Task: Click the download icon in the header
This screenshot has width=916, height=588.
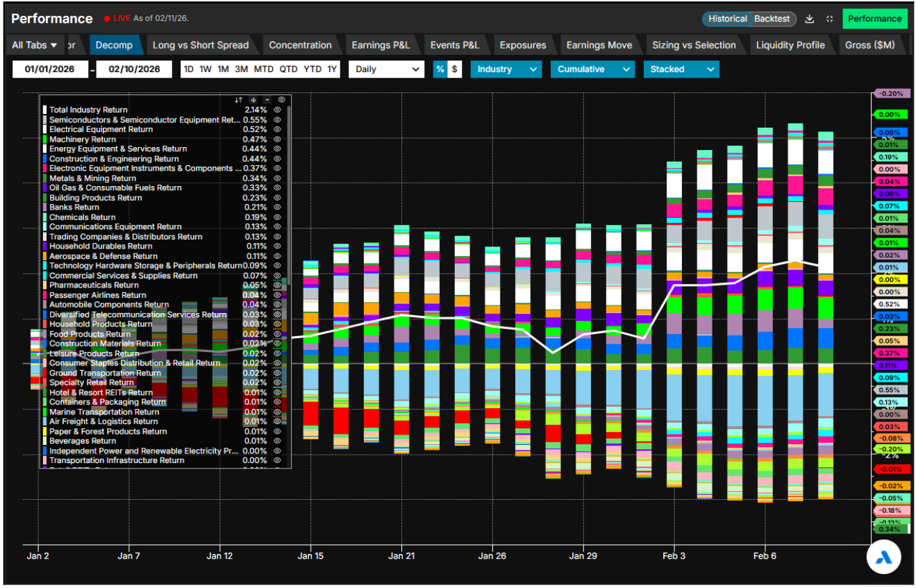Action: click(810, 19)
